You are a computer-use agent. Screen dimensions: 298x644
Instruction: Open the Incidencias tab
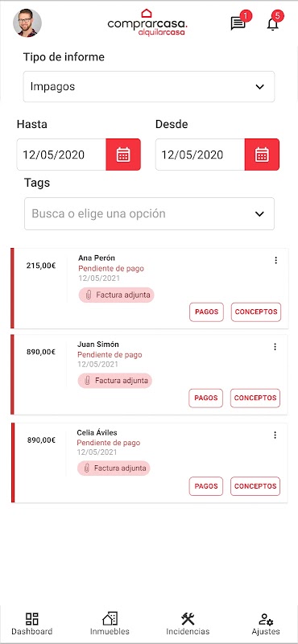[188, 624]
